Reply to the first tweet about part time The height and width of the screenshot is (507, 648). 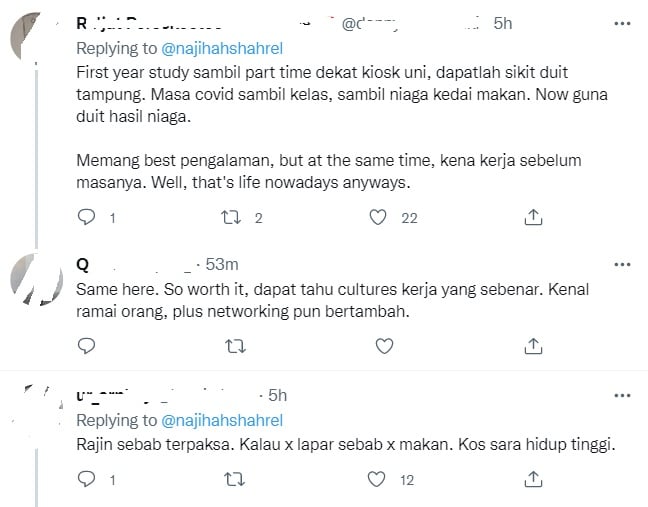pyautogui.click(x=86, y=217)
